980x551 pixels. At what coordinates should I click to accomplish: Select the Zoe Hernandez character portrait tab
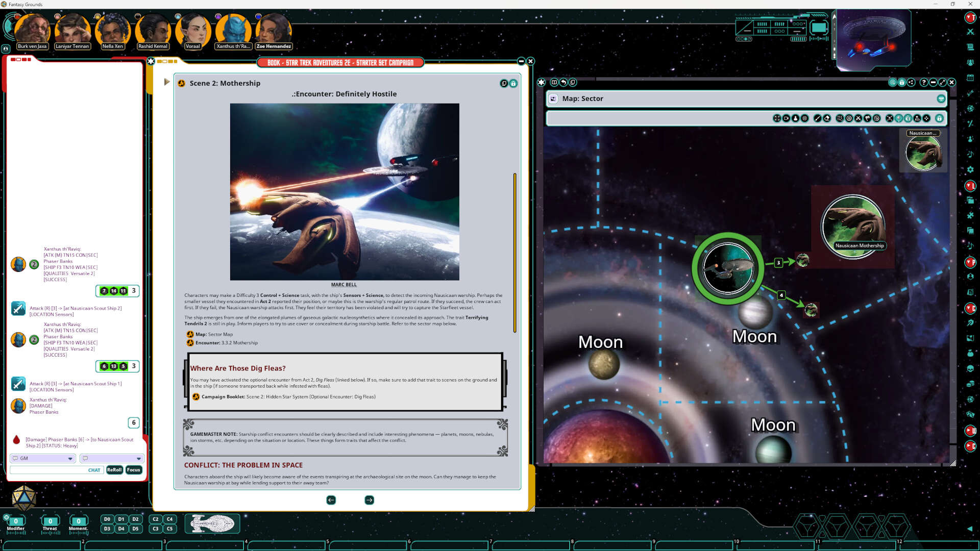pos(274,29)
